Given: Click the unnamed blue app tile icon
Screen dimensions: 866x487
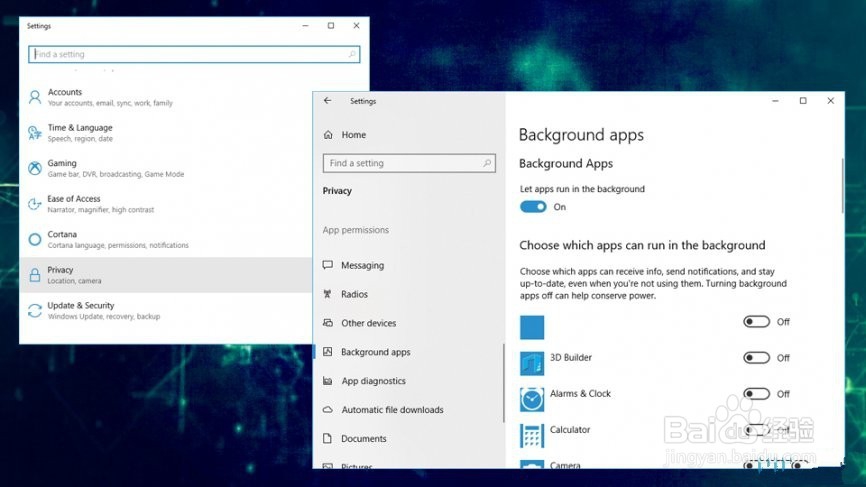Looking at the screenshot, I should click(x=532, y=327).
